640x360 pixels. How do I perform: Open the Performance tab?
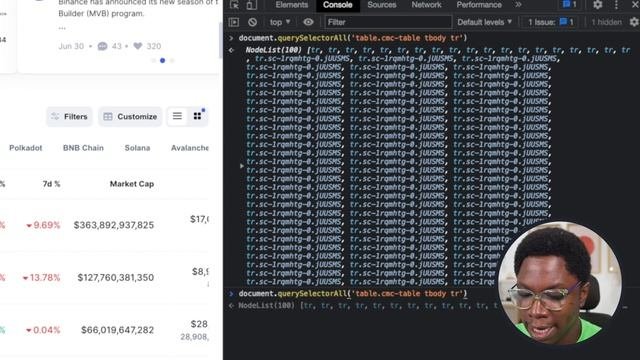(479, 5)
